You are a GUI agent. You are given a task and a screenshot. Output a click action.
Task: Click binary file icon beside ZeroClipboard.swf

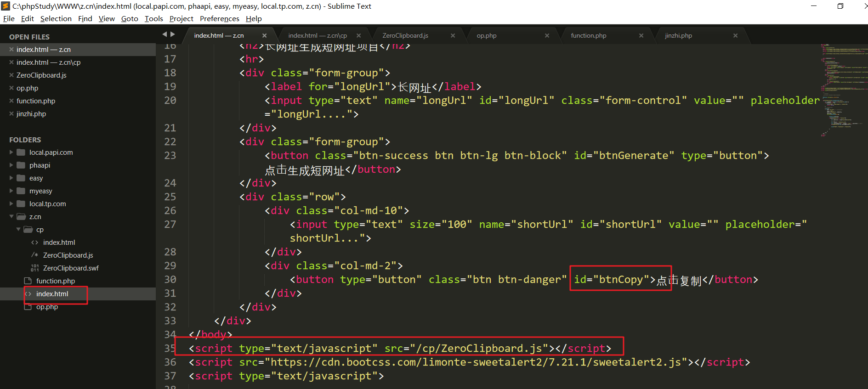coord(34,268)
